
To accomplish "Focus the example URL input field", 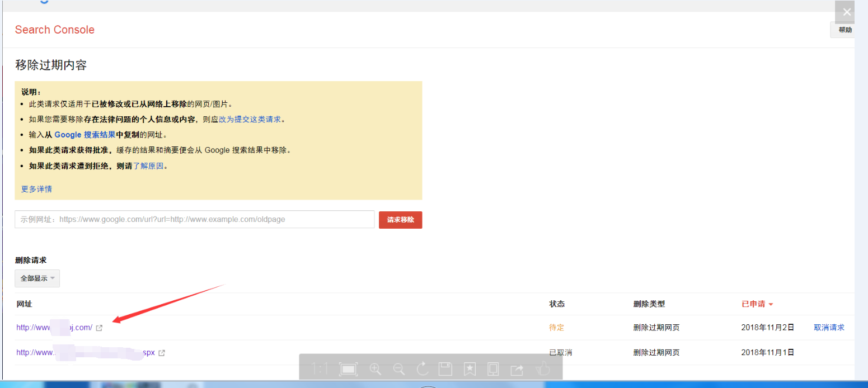I will pos(194,220).
